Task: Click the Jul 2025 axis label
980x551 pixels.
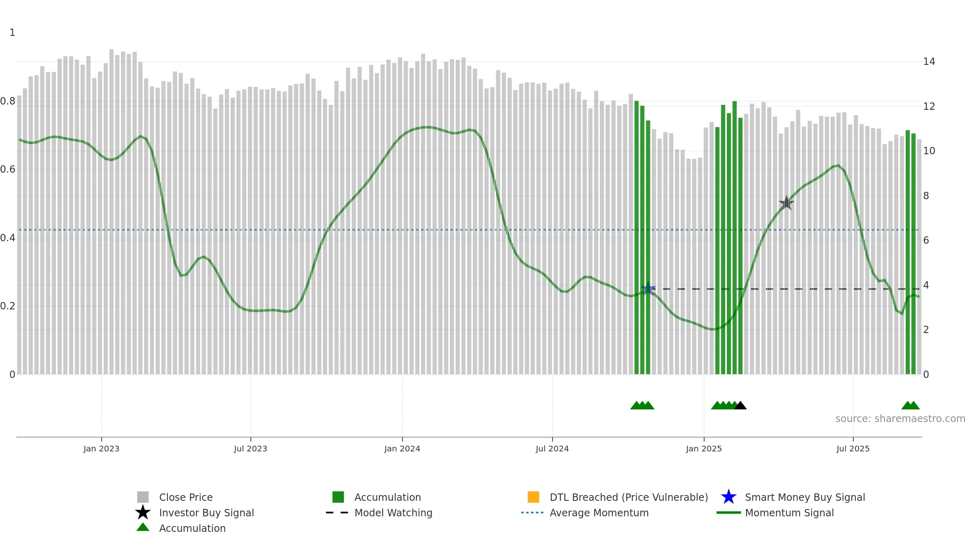Action: tap(853, 449)
